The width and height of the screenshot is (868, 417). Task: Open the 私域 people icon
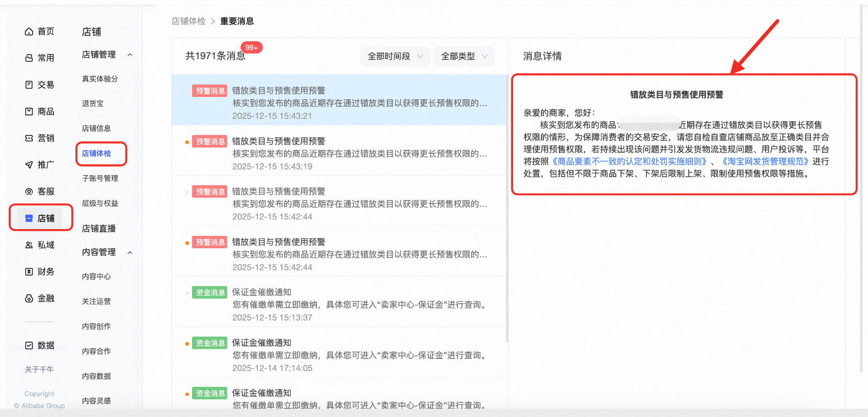click(29, 245)
